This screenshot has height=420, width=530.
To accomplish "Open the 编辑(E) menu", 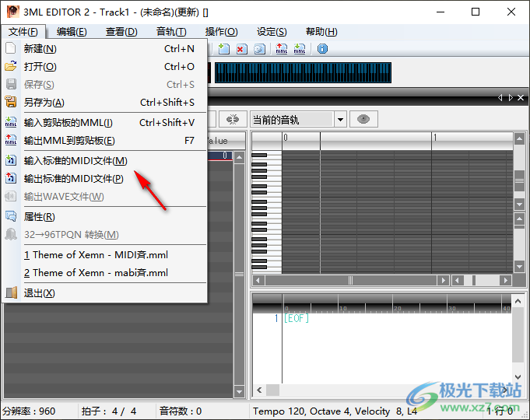I will (72, 32).
